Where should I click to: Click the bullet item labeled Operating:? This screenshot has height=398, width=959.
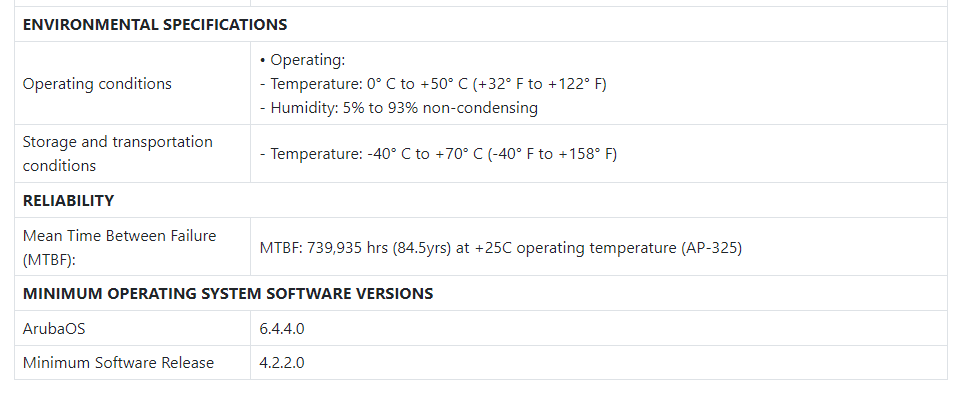(x=303, y=60)
